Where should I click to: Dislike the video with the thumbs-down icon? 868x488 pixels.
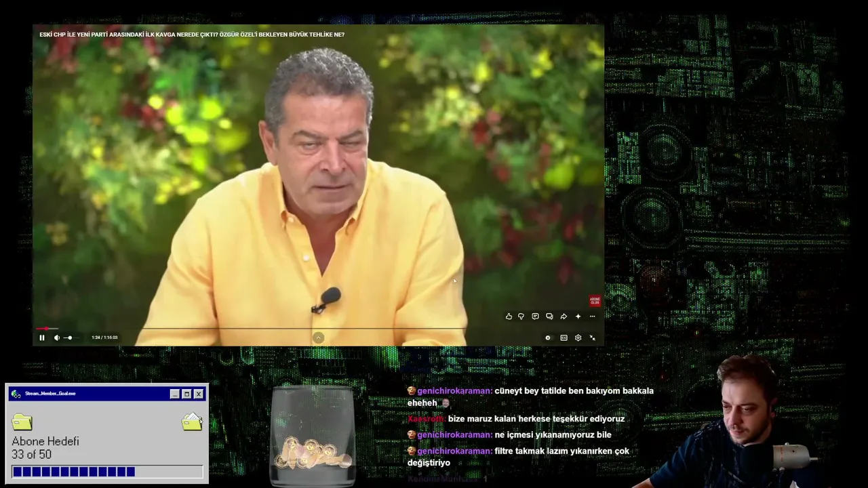(521, 317)
